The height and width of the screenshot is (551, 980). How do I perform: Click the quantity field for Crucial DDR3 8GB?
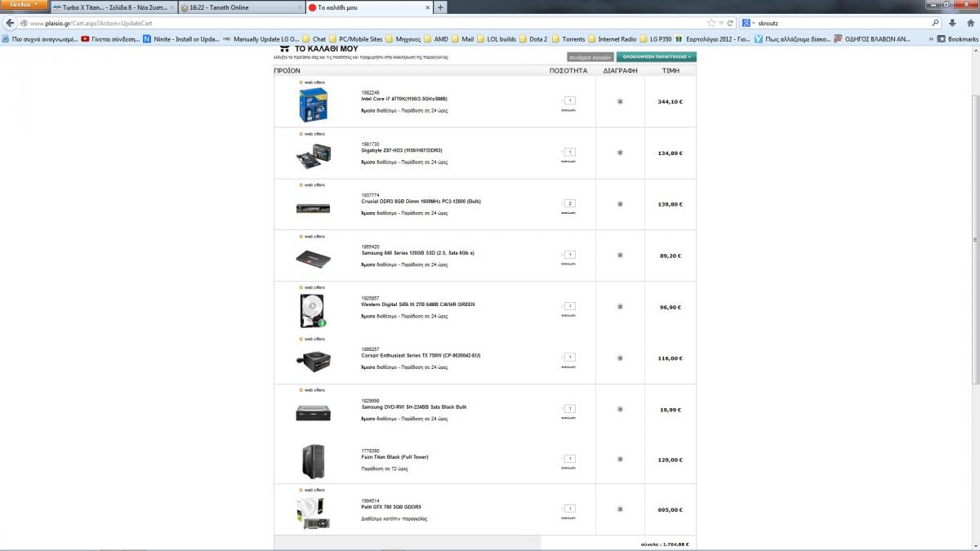pos(569,203)
